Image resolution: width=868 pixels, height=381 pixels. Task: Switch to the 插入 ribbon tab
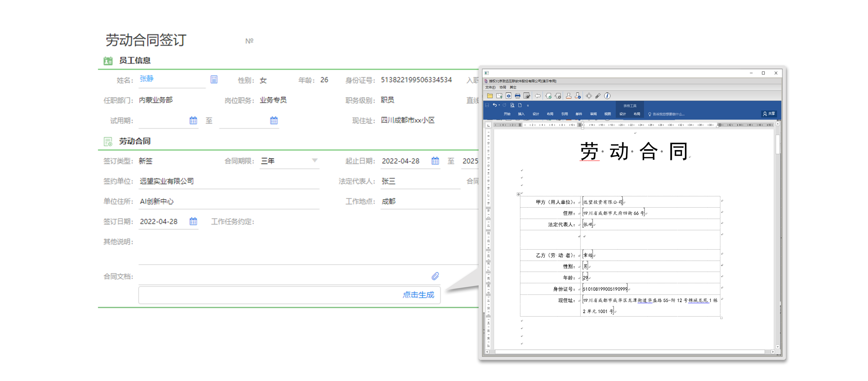tap(521, 114)
